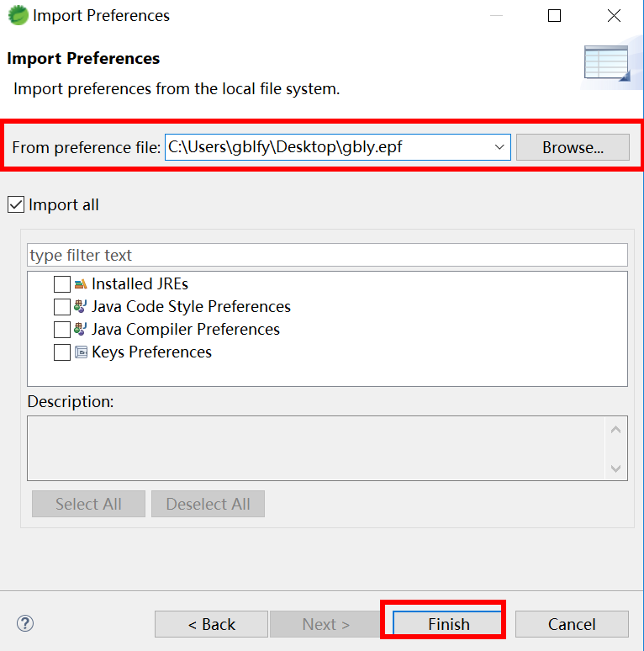Click the Deselect All button

[208, 504]
